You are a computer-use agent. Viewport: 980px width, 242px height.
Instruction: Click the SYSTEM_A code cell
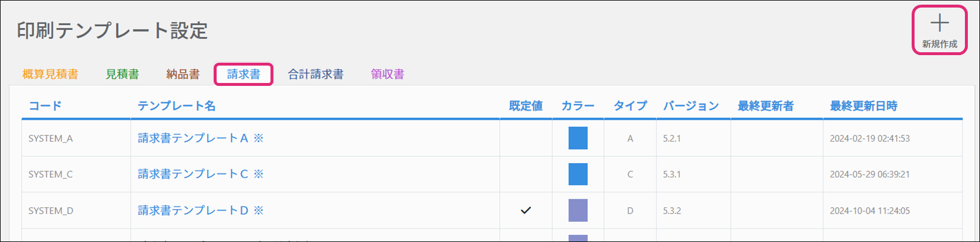tap(51, 139)
